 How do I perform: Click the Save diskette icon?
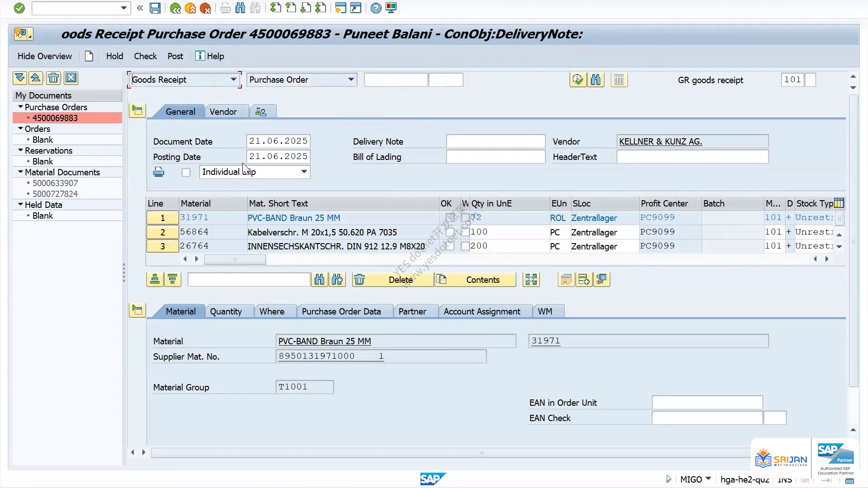155,8
